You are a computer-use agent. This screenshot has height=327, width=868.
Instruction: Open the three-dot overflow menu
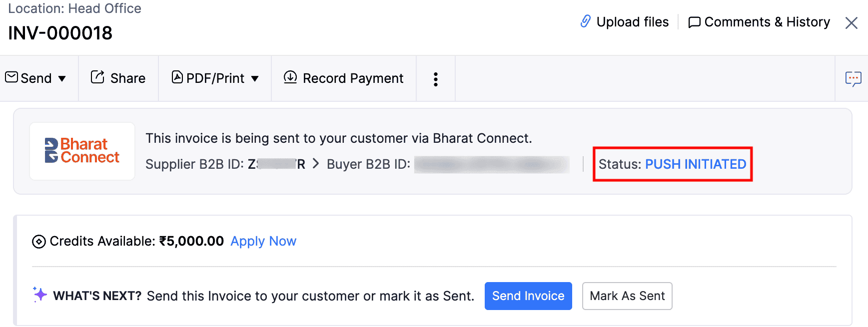pyautogui.click(x=435, y=78)
